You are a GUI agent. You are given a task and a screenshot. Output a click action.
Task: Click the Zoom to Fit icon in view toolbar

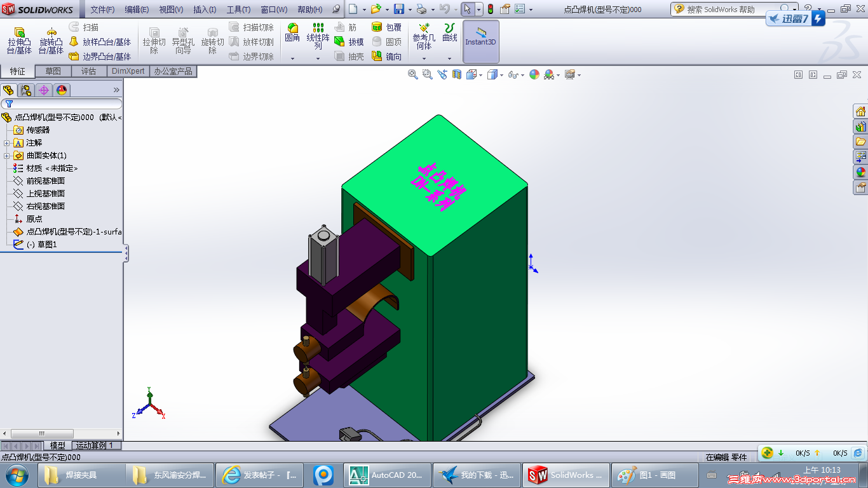point(413,74)
